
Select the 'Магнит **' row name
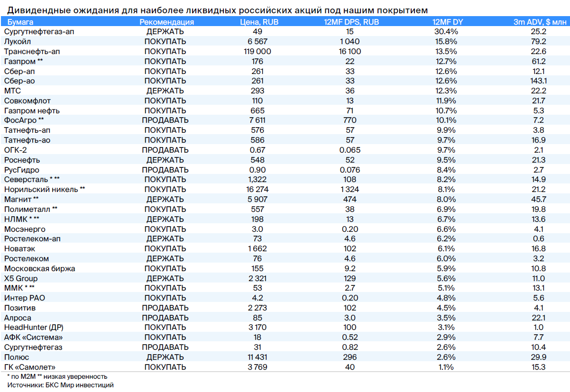pos(21,200)
